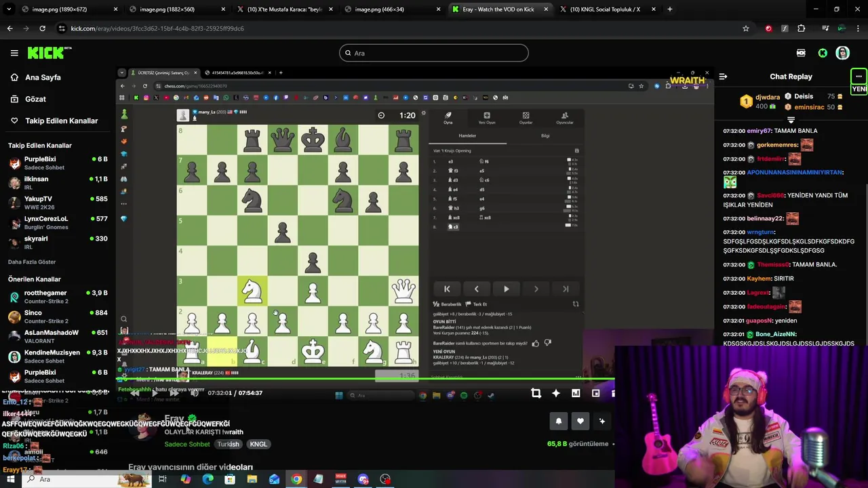Screen dimensions: 868x488
Task: Open Oyunlar tab in chess.com panel
Action: click(526, 118)
